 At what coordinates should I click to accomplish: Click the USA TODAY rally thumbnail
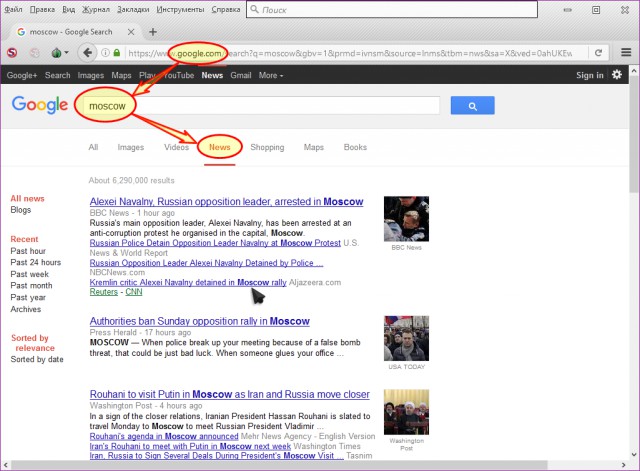click(x=406, y=338)
